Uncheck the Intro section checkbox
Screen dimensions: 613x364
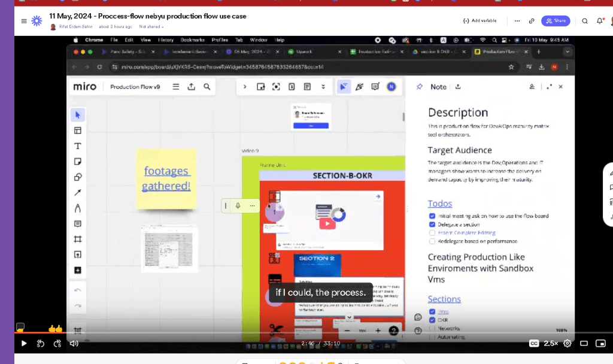click(x=432, y=311)
